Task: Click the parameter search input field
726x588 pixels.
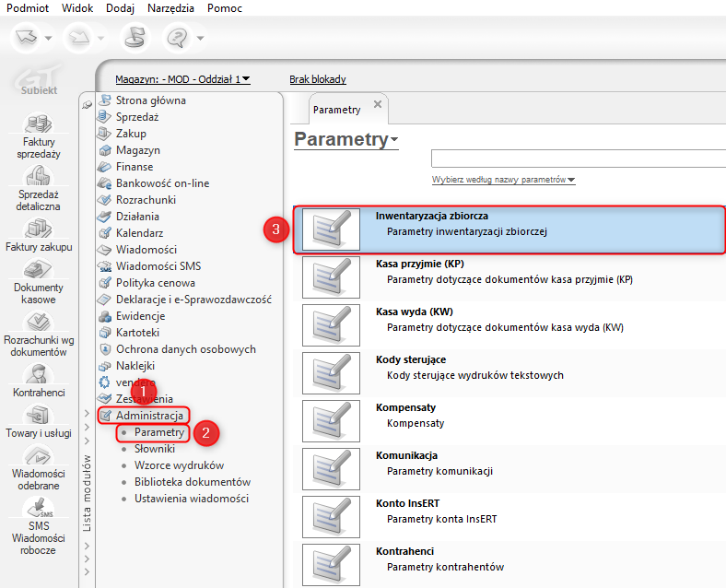Action: pyautogui.click(x=579, y=159)
